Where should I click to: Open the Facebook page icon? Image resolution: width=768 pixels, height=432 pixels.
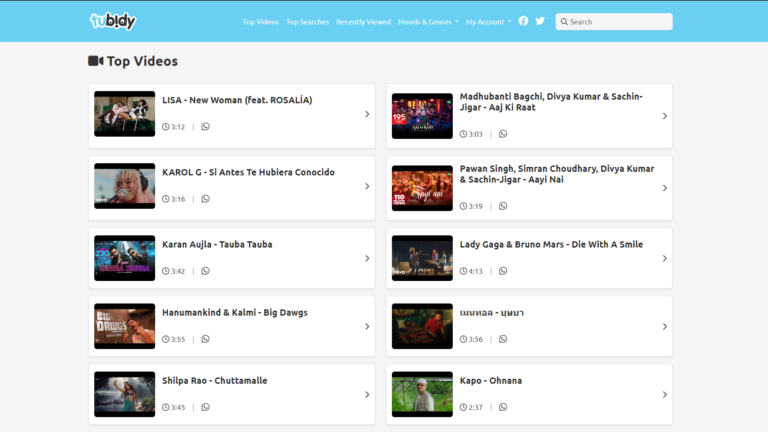523,21
